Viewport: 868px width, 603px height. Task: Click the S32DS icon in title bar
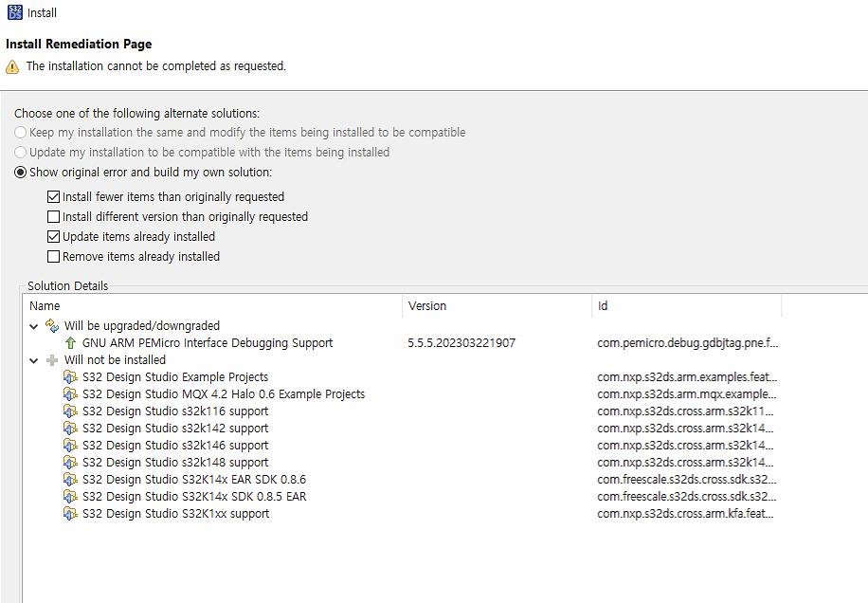pyautogui.click(x=14, y=12)
